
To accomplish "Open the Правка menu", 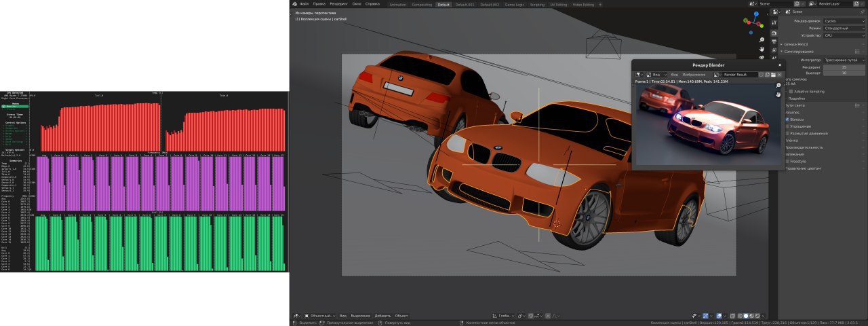I will (319, 4).
